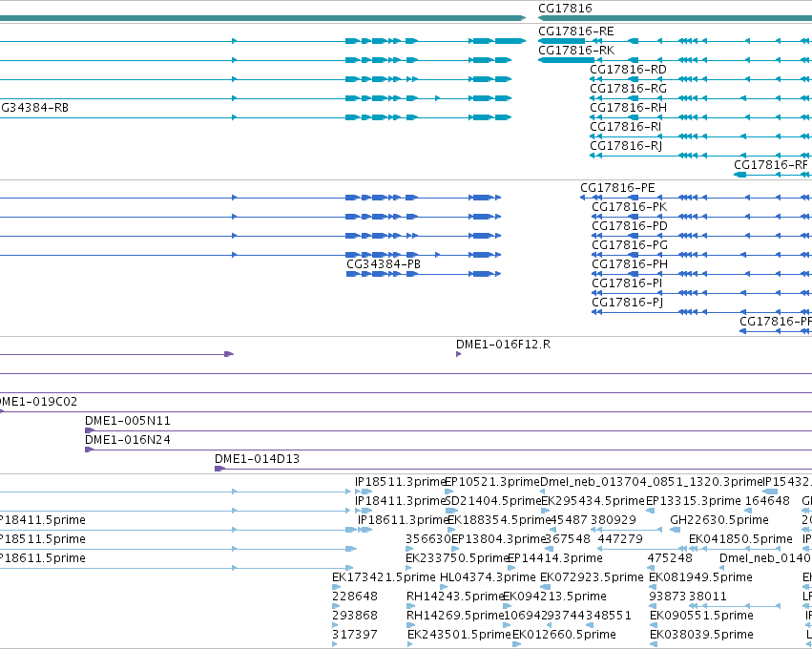Open EST label RH14243.5prime

pyautogui.click(x=455, y=597)
